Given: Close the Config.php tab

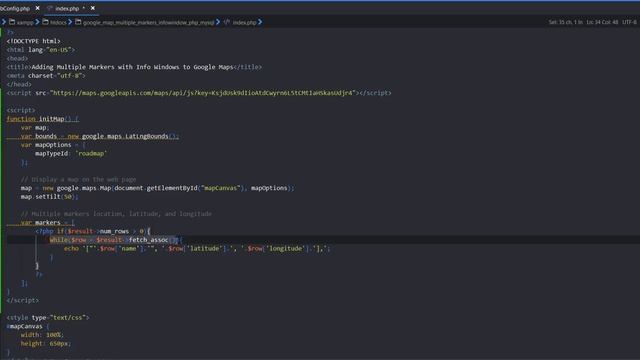Looking at the screenshot, I should (x=38, y=8).
